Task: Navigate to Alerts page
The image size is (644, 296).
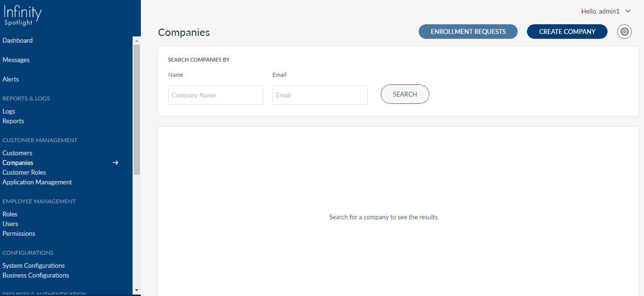Action: (11, 80)
